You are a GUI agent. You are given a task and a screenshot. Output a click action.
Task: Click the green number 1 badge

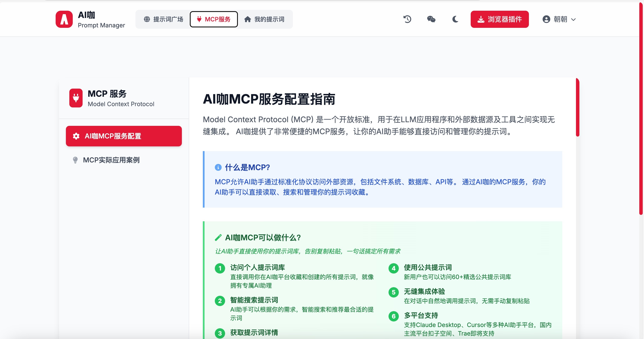point(220,269)
